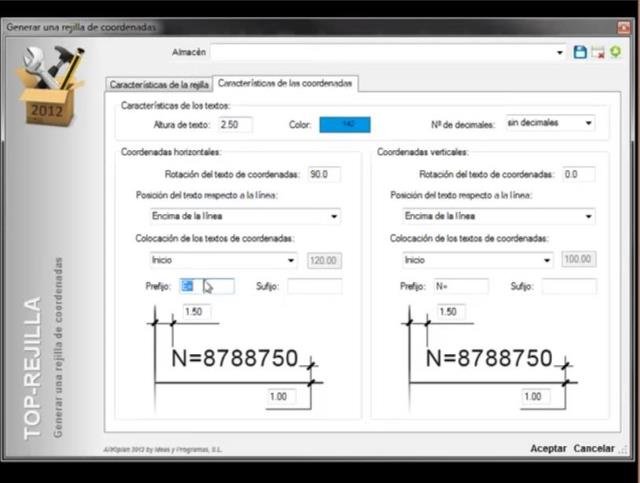Screen dimensions: 640x483
Task: Click the Cancelar button
Action: pyautogui.click(x=594, y=448)
